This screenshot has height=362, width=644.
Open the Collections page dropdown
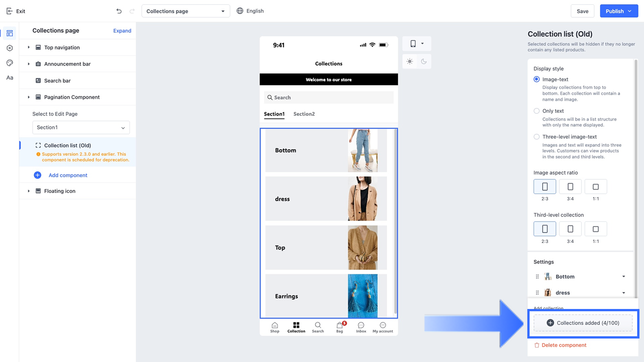[186, 11]
